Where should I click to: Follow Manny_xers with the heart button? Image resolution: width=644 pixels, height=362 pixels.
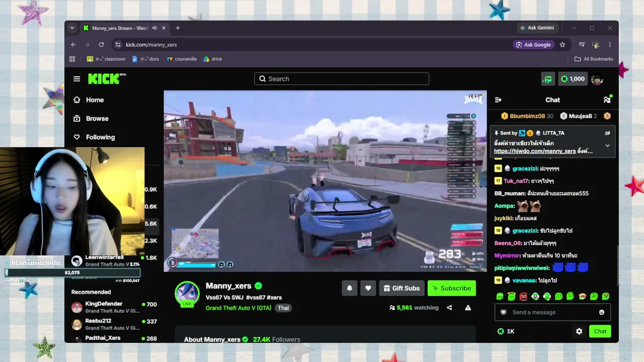(x=368, y=288)
